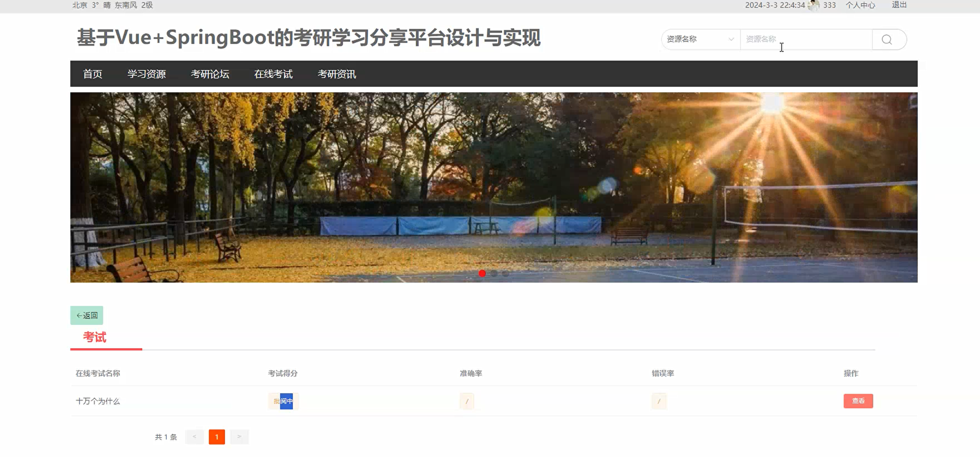Click the 错误率 slash tag
The image size is (980, 457).
(659, 401)
